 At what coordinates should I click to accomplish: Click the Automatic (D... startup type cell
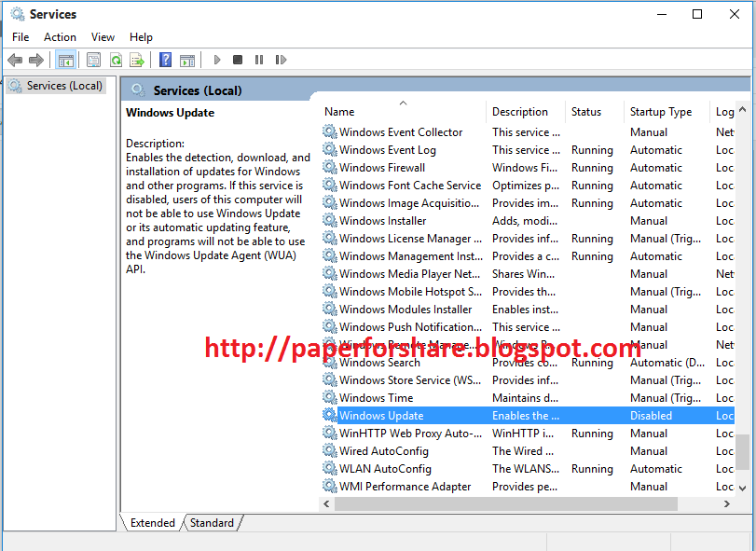click(667, 363)
